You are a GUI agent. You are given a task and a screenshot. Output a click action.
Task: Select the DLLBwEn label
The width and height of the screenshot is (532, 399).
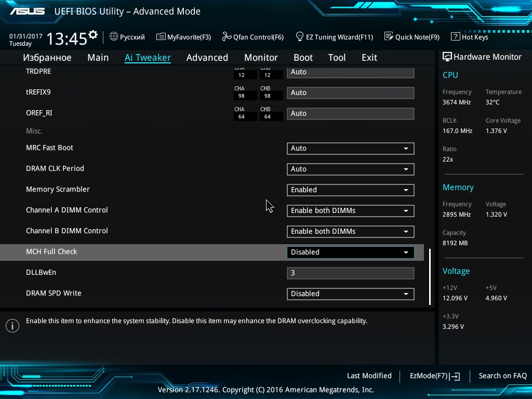(41, 272)
